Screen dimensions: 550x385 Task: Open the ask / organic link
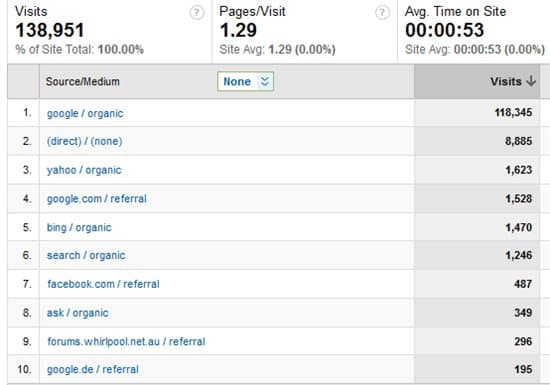78,313
